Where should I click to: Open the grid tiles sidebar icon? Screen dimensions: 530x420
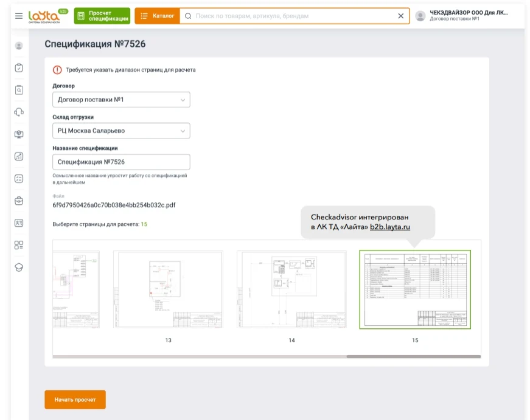pos(19,245)
